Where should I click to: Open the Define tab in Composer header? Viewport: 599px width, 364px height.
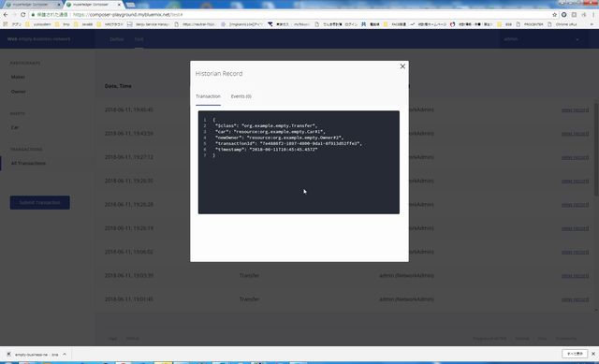click(x=116, y=39)
